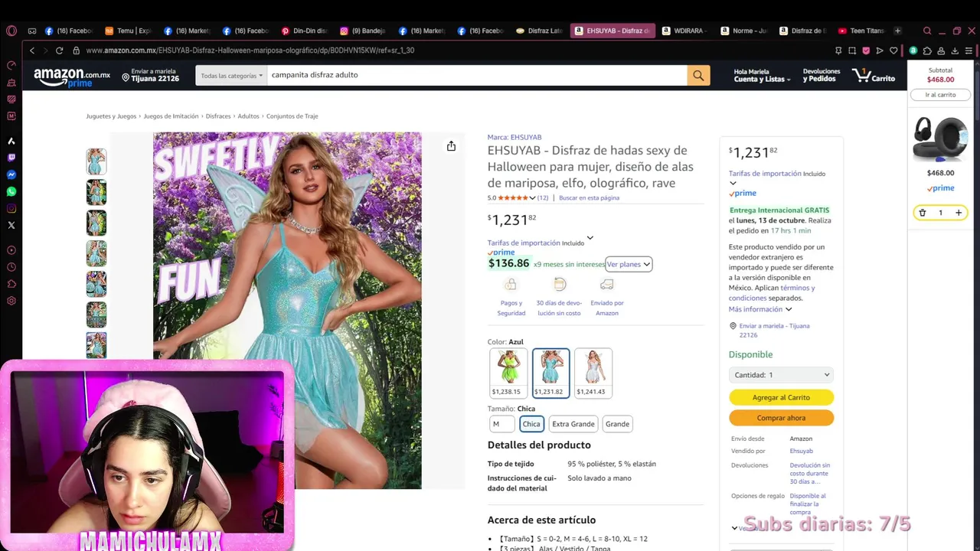Open the sidebar Player icon

11,250
